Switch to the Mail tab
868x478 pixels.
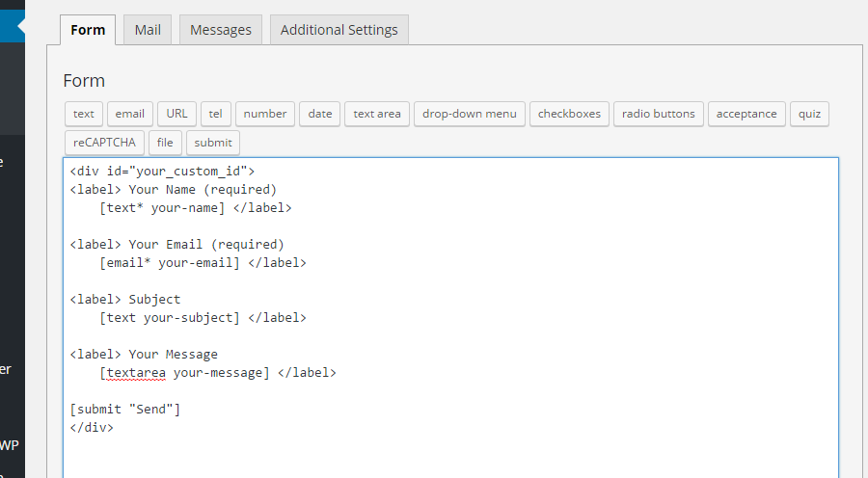tap(148, 30)
